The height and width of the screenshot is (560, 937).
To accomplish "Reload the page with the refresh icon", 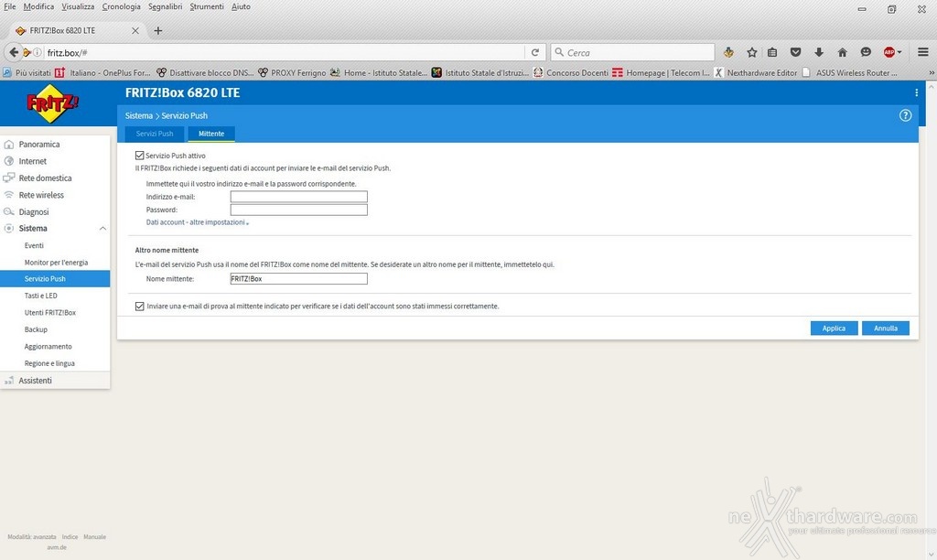I will click(535, 52).
